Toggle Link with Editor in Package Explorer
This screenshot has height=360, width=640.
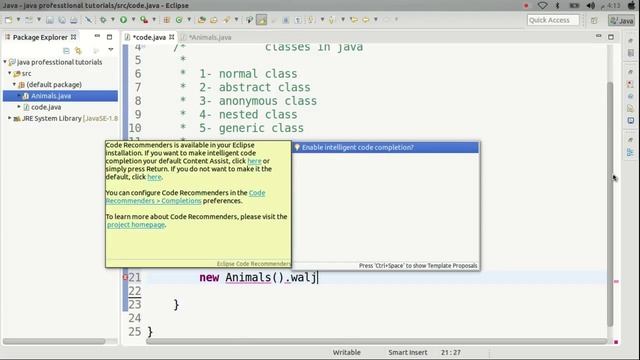click(x=78, y=51)
